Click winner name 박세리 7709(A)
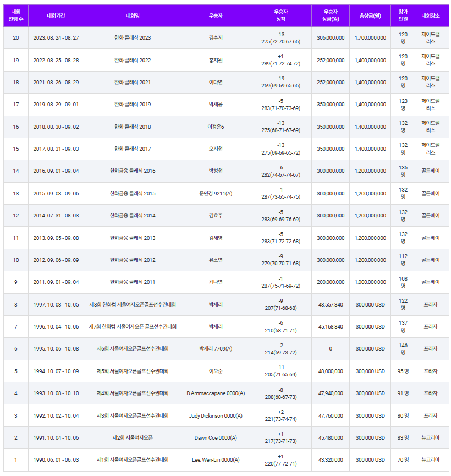This screenshot has width=451, height=476. tap(216, 349)
